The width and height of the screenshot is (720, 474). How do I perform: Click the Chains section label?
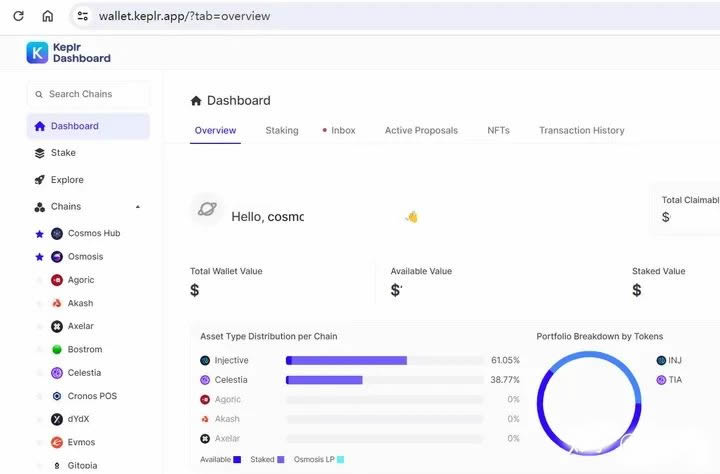pyautogui.click(x=66, y=207)
